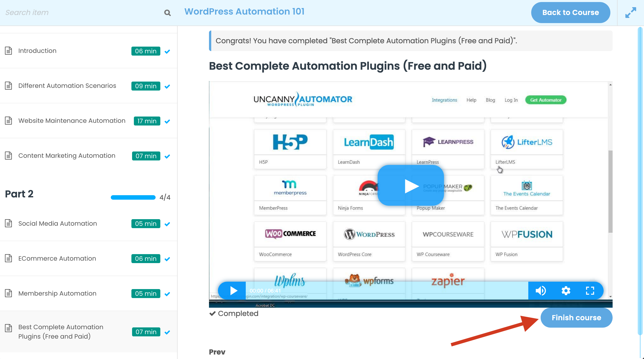Click the Get Automator button in video
The image size is (644, 359).
click(x=546, y=100)
